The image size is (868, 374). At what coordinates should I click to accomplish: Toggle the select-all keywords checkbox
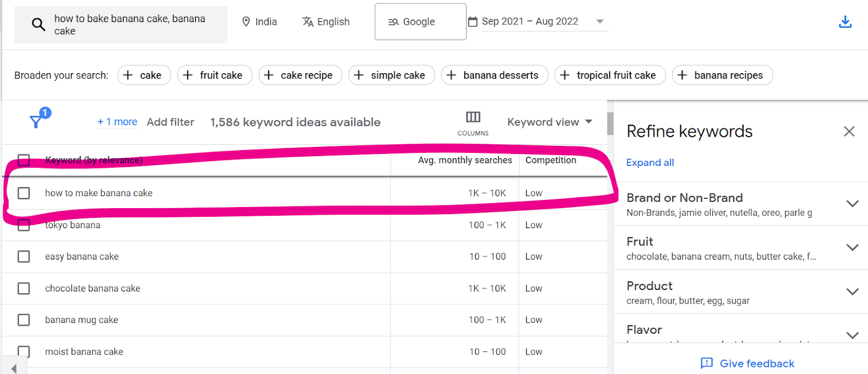pyautogui.click(x=24, y=160)
